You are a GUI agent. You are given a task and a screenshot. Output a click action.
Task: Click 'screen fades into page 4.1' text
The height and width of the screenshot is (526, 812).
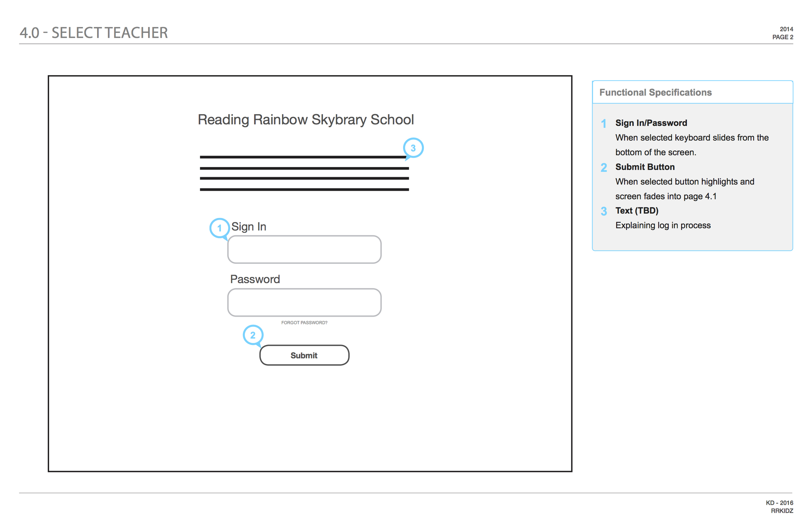[x=666, y=196]
